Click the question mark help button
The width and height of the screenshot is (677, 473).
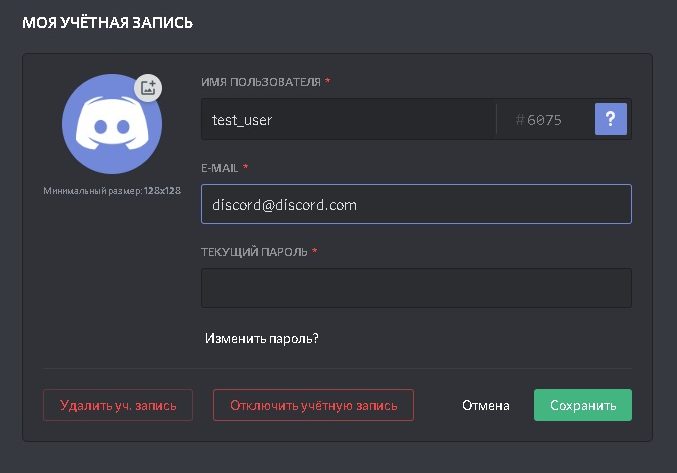click(610, 119)
